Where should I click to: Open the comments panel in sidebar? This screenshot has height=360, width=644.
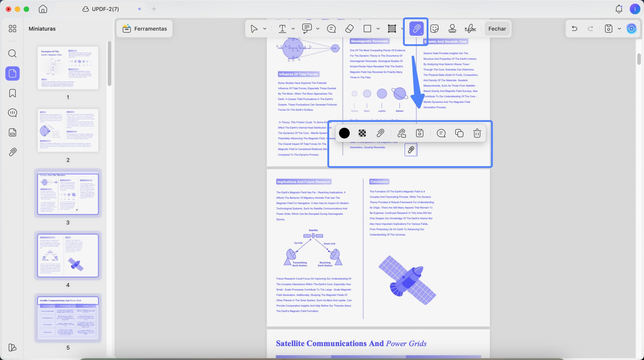(x=12, y=113)
